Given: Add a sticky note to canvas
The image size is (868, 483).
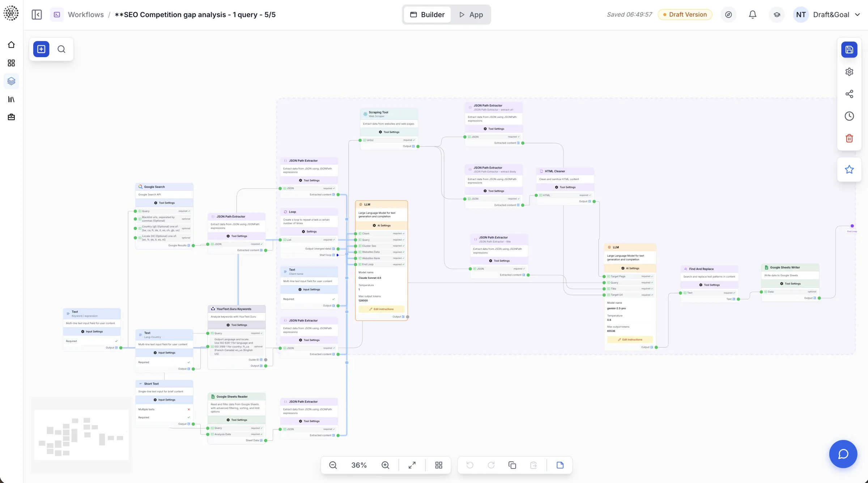Looking at the screenshot, I should (x=560, y=465).
